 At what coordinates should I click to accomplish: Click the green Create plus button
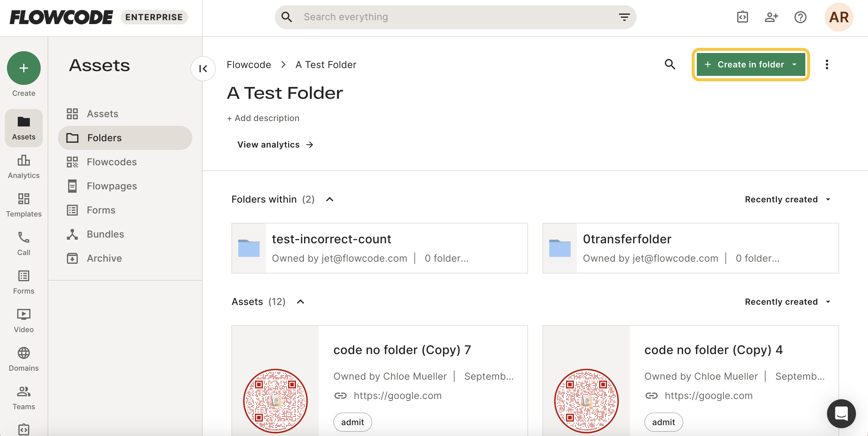click(24, 68)
